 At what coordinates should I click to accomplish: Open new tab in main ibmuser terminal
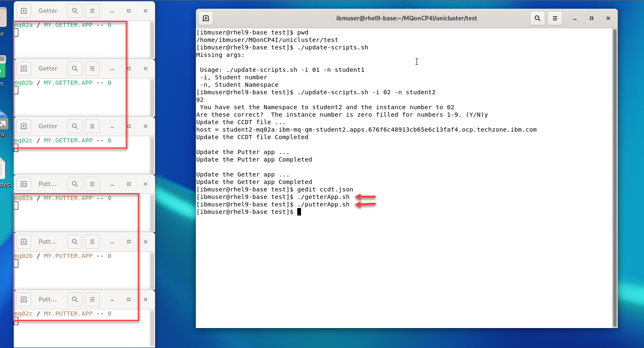click(206, 18)
